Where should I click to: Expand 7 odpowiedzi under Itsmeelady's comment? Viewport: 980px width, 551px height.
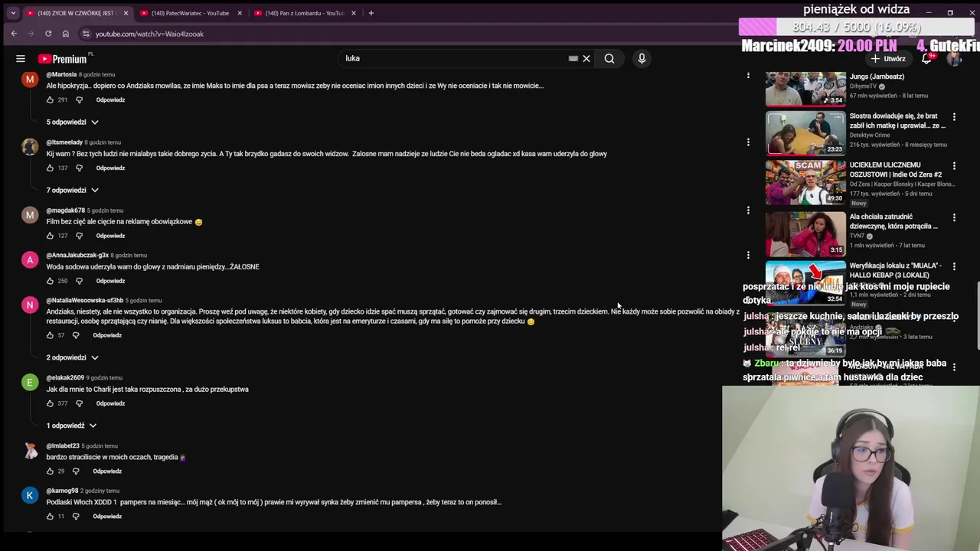[x=73, y=191]
